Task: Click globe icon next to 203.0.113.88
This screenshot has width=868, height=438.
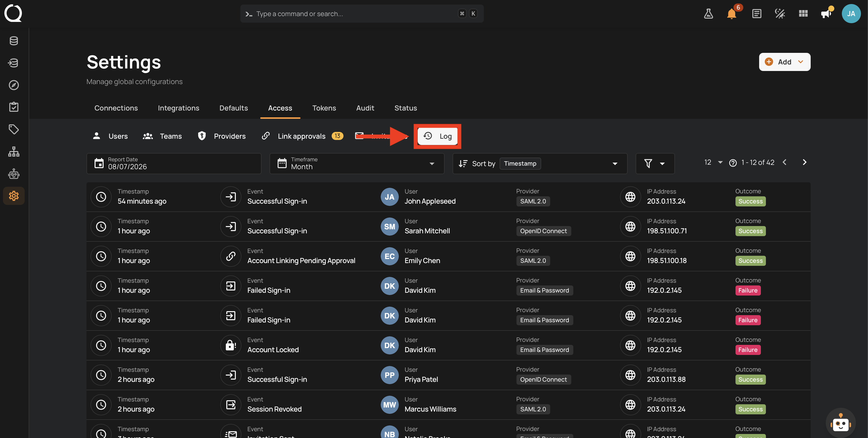Action: tap(630, 375)
